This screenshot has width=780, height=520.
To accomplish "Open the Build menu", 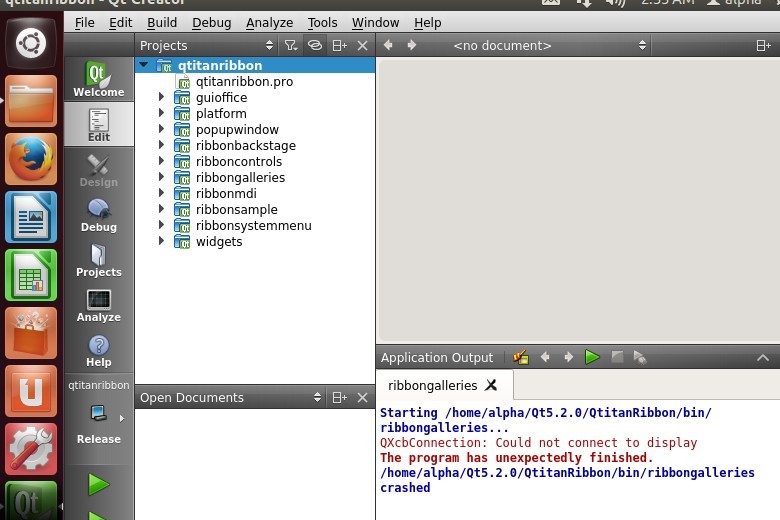I will [161, 22].
